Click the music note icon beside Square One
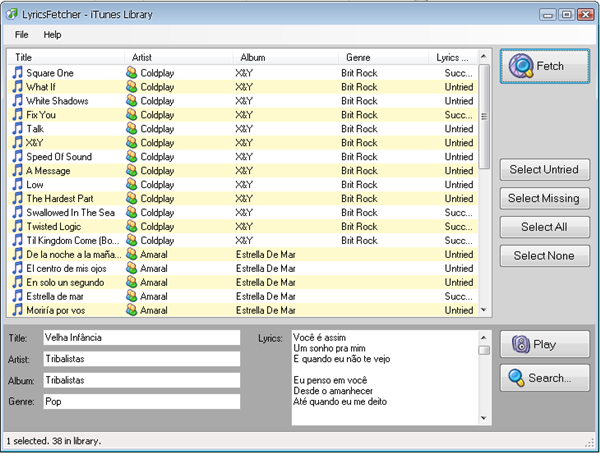This screenshot has width=600, height=454. (16, 73)
